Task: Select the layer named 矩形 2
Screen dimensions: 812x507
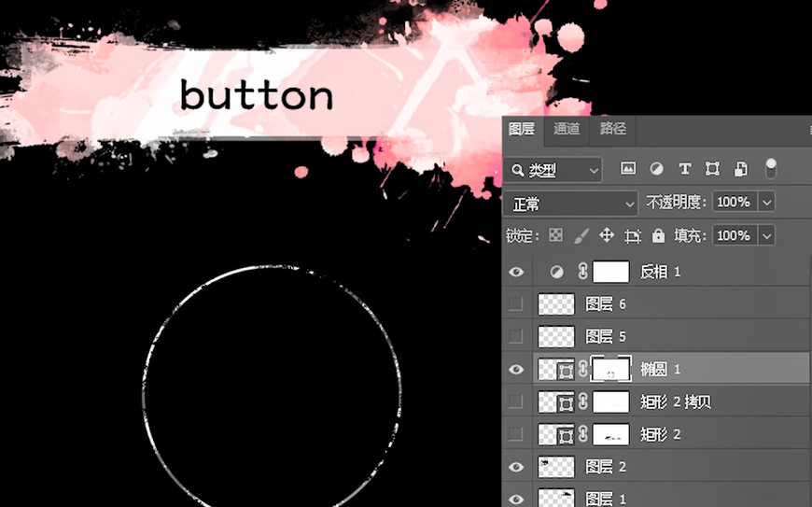Action: coord(660,434)
